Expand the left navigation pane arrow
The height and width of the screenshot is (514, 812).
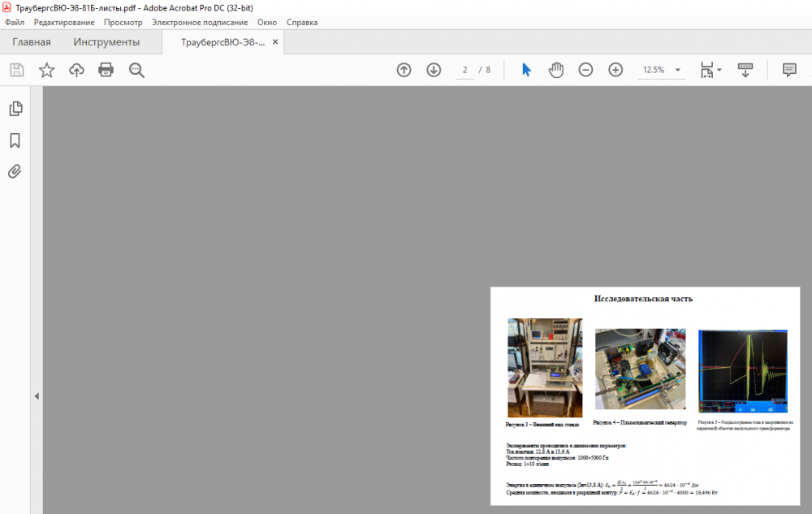point(36,396)
